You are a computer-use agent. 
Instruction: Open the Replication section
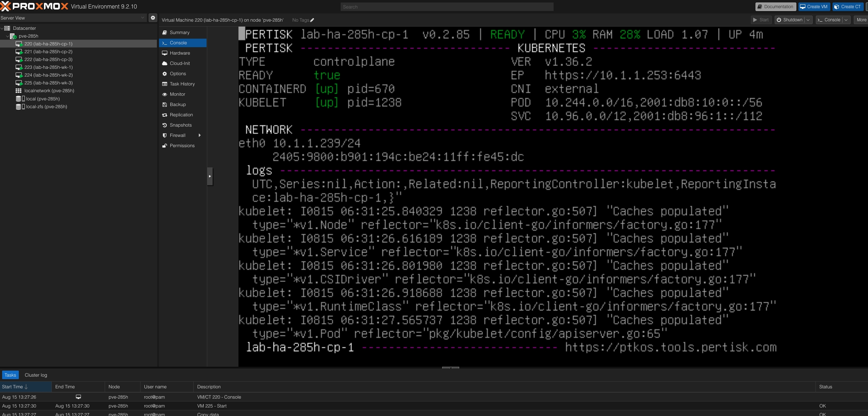(183, 115)
